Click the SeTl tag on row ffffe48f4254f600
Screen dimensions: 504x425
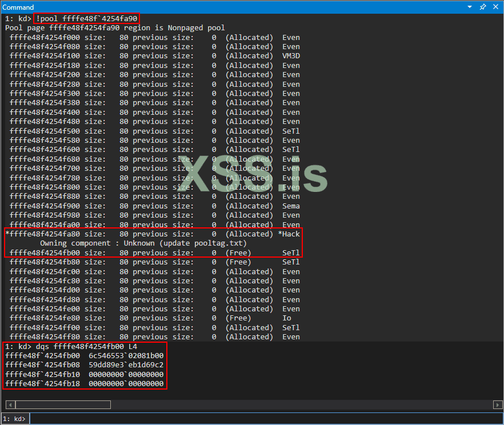(291, 150)
